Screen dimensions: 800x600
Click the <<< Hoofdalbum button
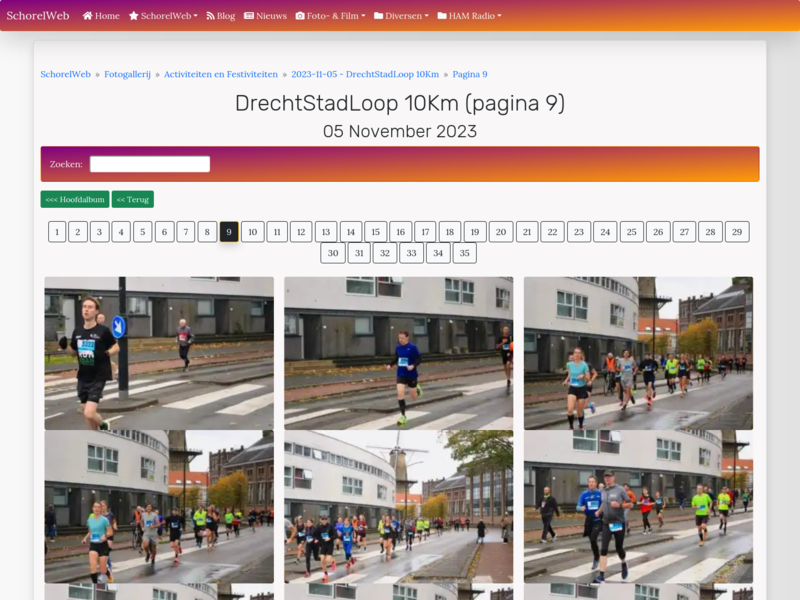(75, 199)
